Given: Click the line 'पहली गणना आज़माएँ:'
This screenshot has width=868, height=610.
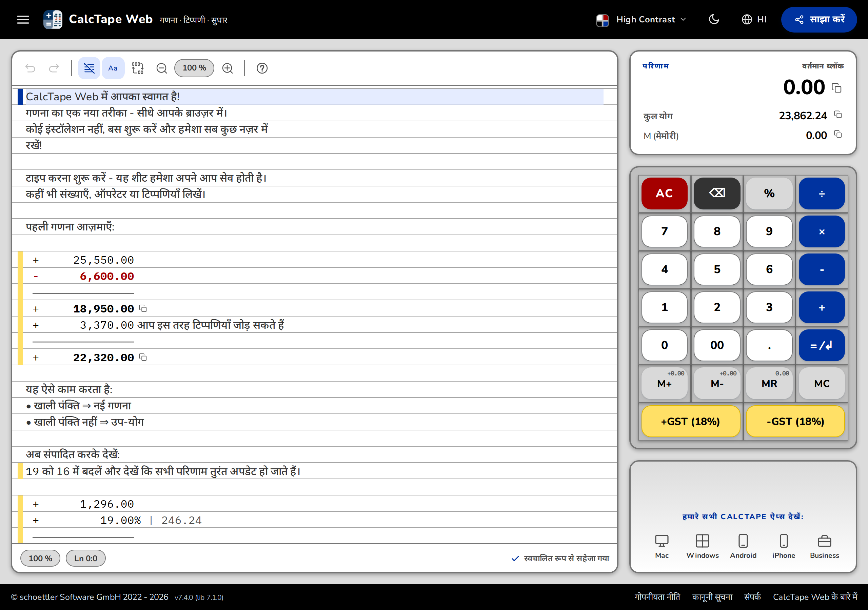Looking at the screenshot, I should (x=70, y=227).
